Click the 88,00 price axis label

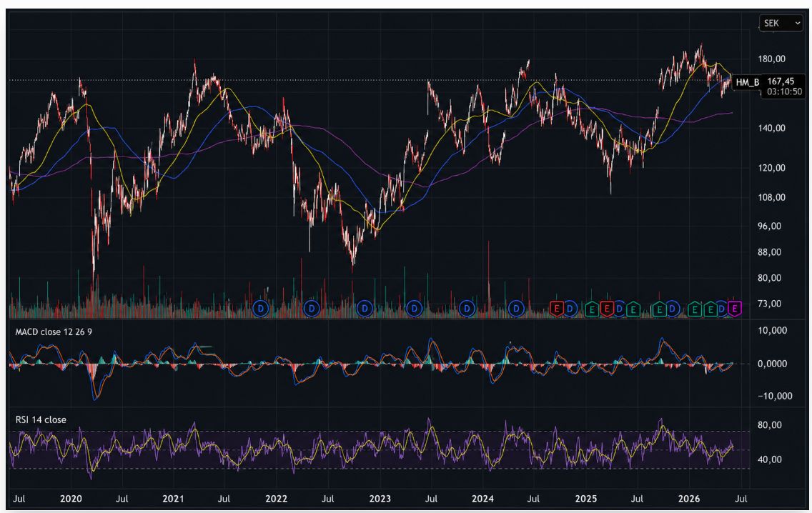point(770,252)
